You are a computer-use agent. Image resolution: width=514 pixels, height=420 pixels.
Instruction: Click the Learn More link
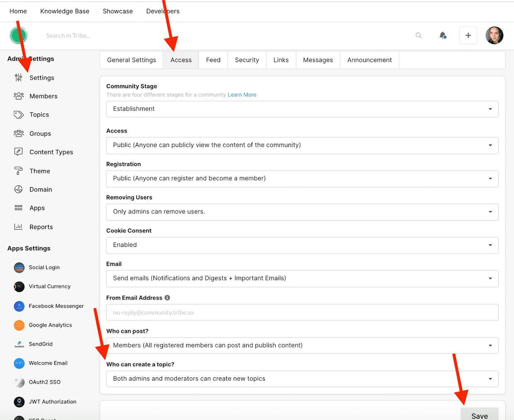click(242, 95)
